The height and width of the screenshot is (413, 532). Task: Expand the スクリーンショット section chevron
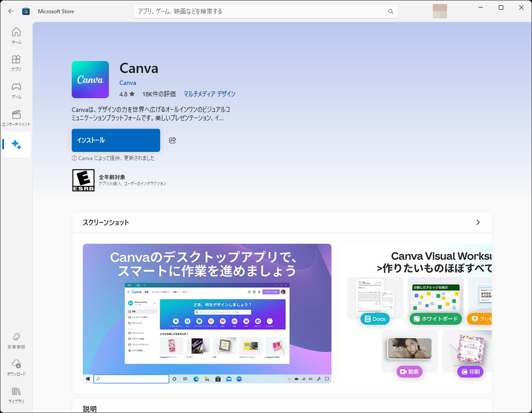point(478,222)
